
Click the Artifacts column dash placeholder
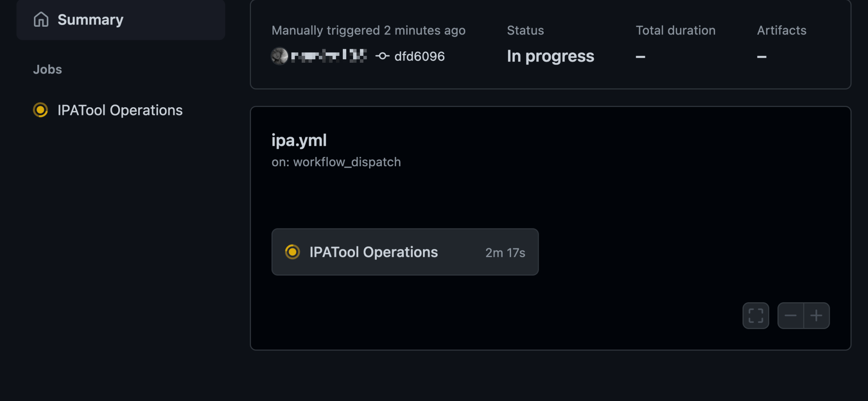point(762,56)
